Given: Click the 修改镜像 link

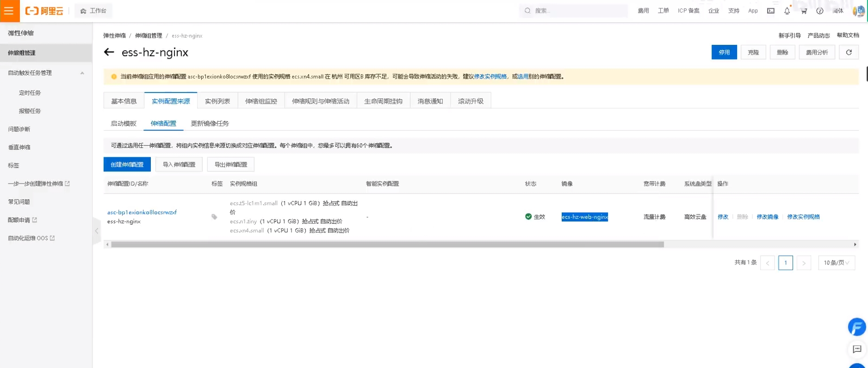Looking at the screenshot, I should pyautogui.click(x=767, y=217).
